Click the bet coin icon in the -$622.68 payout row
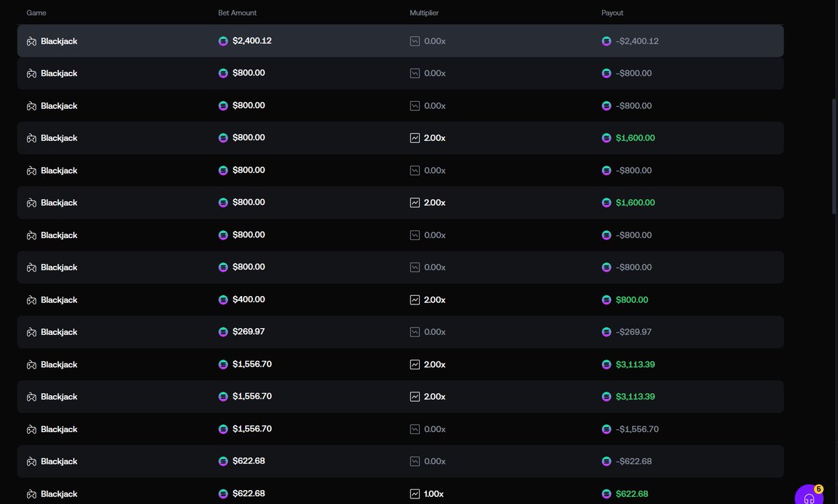The image size is (838, 504). pyautogui.click(x=223, y=461)
